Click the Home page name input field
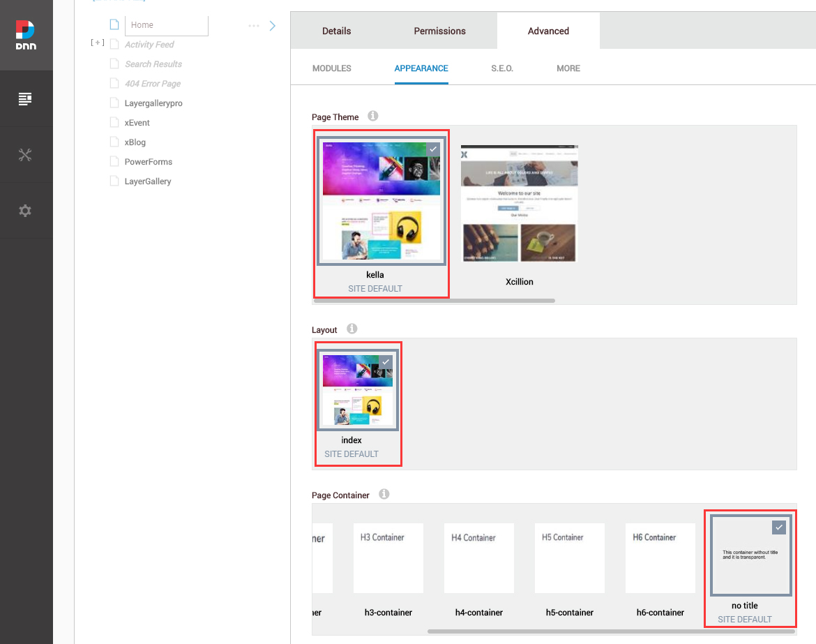Viewport: 816px width, 644px height. tap(167, 25)
